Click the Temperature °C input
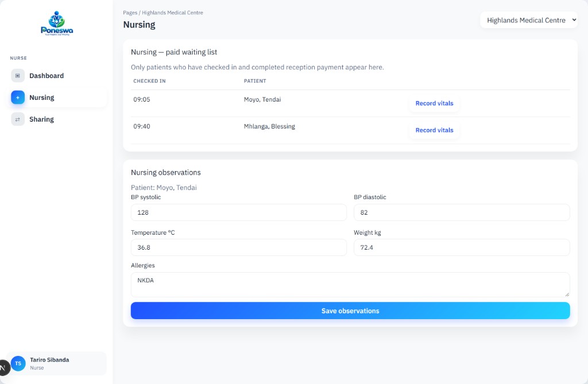The width and height of the screenshot is (588, 384). coord(238,247)
